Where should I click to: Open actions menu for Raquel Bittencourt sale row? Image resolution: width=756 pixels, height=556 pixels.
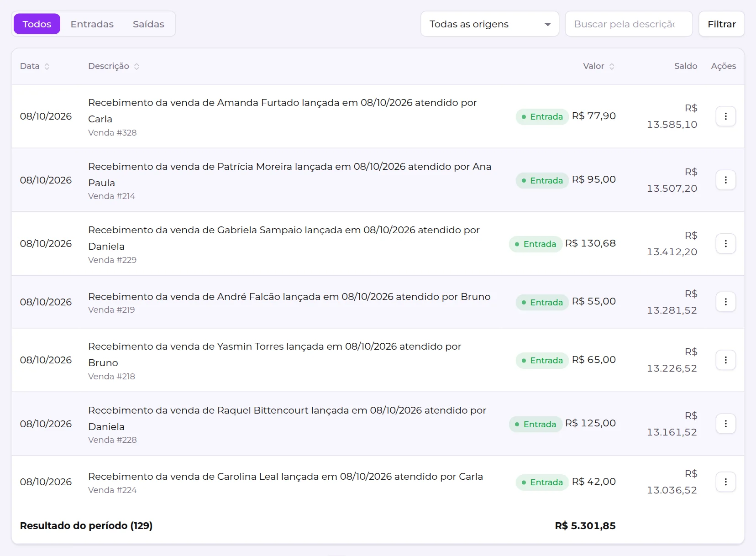[x=725, y=424]
